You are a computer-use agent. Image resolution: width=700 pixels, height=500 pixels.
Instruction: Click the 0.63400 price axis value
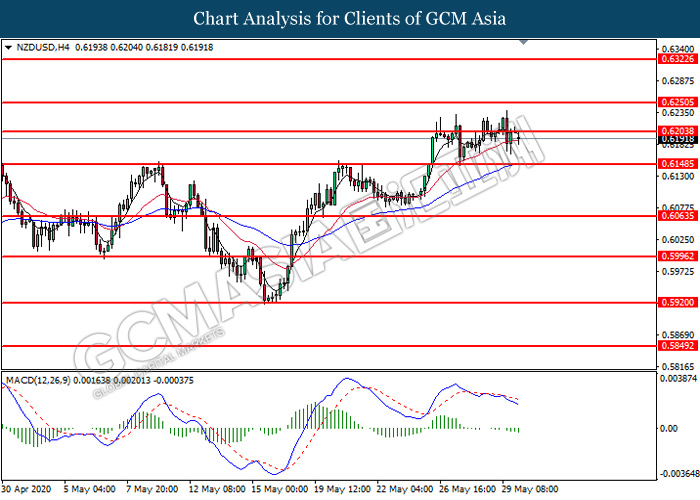pyautogui.click(x=678, y=49)
